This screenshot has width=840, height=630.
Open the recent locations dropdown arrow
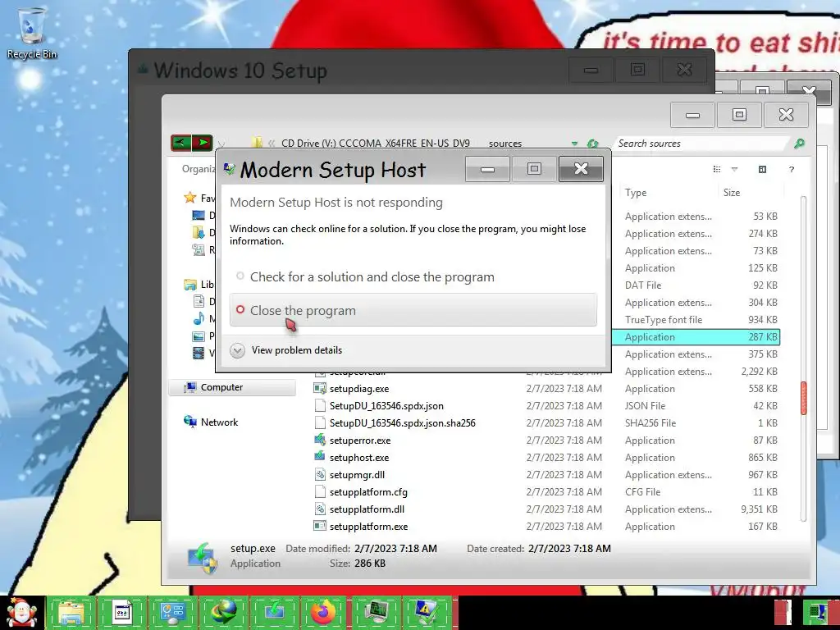point(221,144)
